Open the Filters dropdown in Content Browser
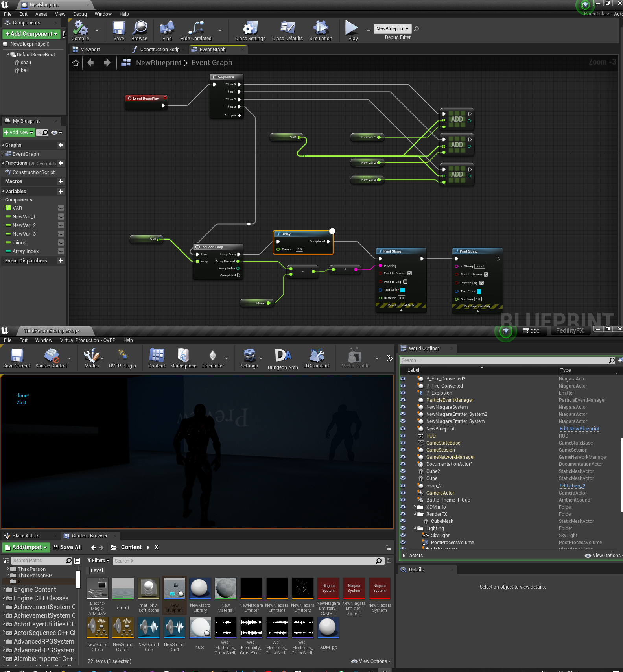The width and height of the screenshot is (623, 672). pos(98,561)
